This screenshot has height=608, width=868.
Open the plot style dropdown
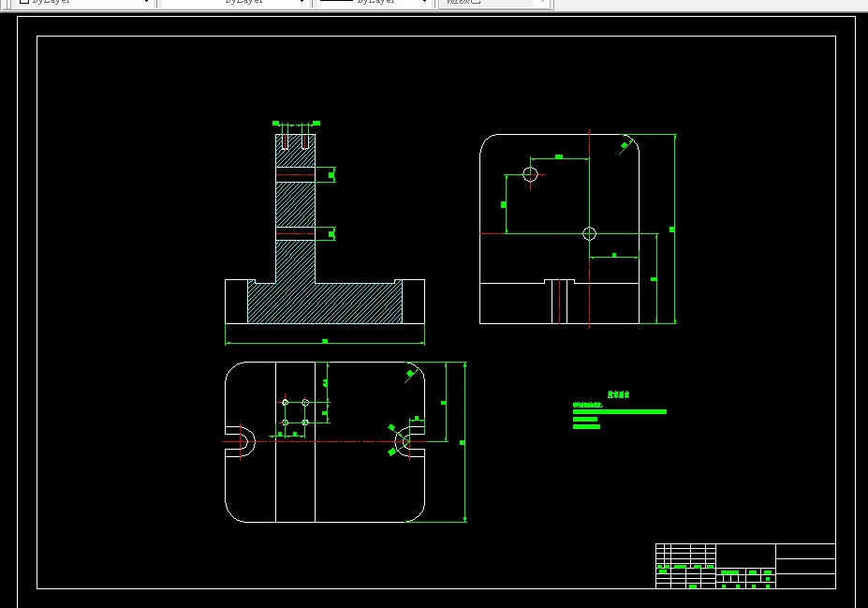pos(494,2)
